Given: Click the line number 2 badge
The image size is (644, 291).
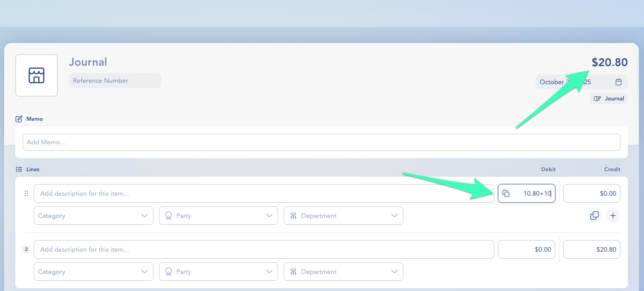Looking at the screenshot, I should coord(26,249).
